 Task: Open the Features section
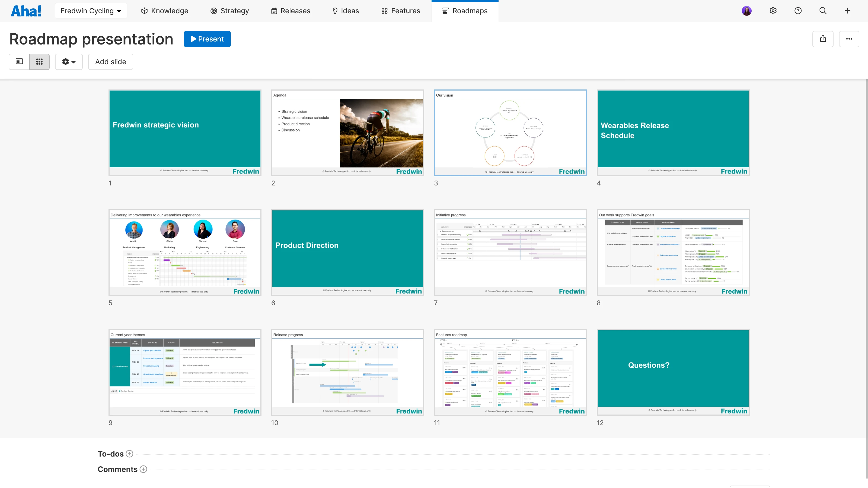click(400, 11)
